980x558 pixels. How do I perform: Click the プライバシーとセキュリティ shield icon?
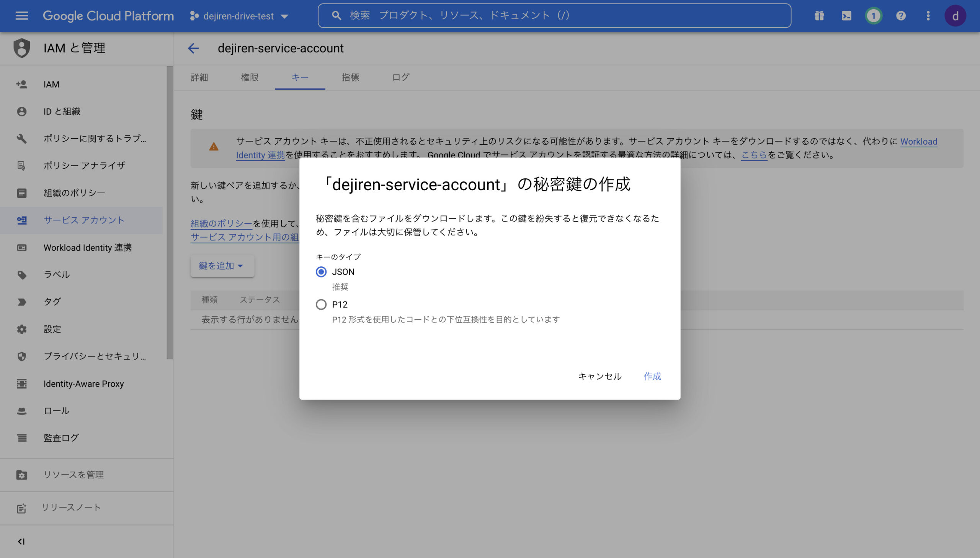[x=21, y=356]
